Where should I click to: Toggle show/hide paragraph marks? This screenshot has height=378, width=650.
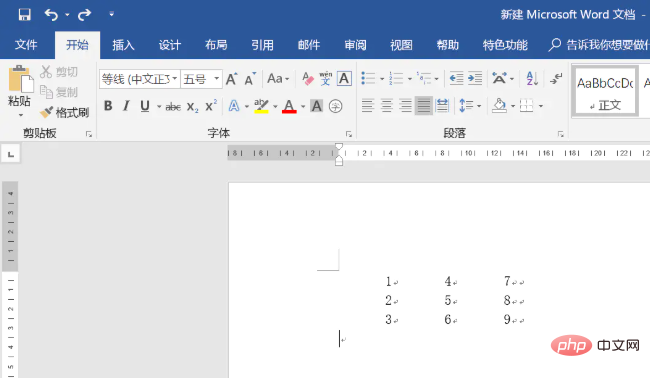(x=556, y=78)
